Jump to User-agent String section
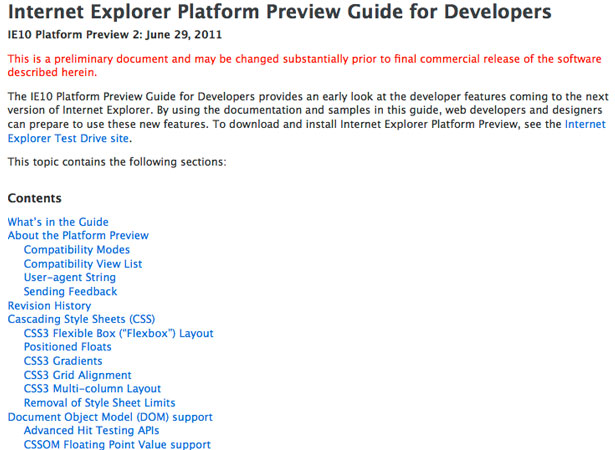615x450 pixels. coord(70,277)
